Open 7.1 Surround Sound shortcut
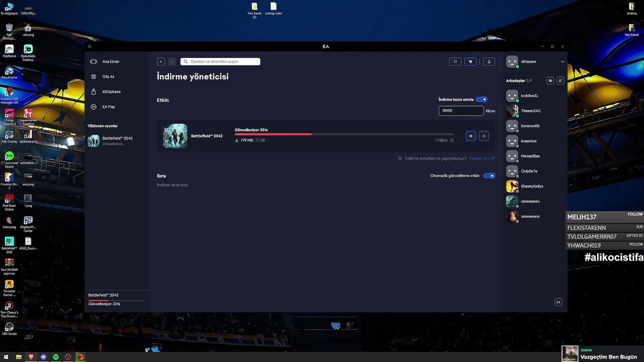This screenshot has height=362, width=644. click(x=9, y=159)
